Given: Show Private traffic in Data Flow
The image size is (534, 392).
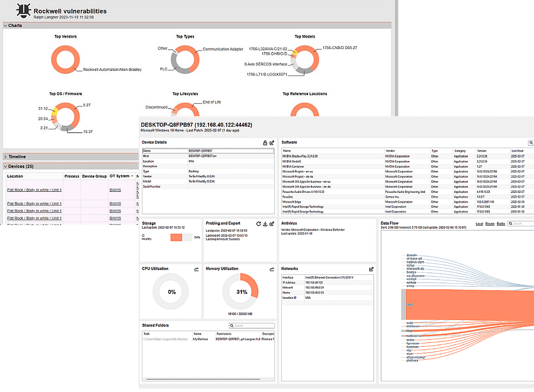Looking at the screenshot, I should [490, 224].
